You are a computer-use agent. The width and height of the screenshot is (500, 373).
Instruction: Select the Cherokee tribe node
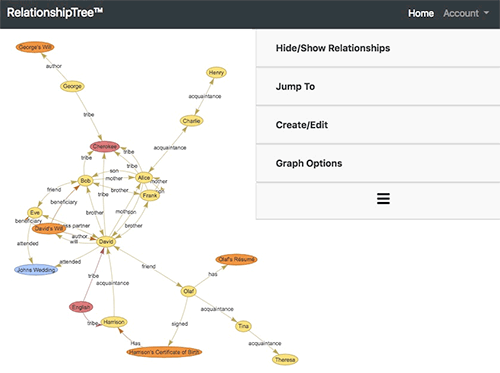105,146
